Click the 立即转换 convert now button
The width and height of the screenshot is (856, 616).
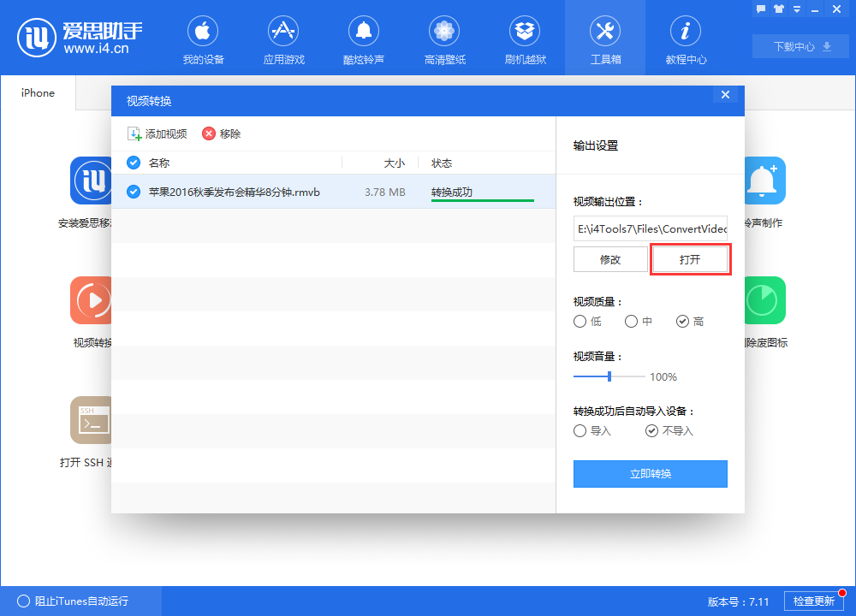[650, 473]
